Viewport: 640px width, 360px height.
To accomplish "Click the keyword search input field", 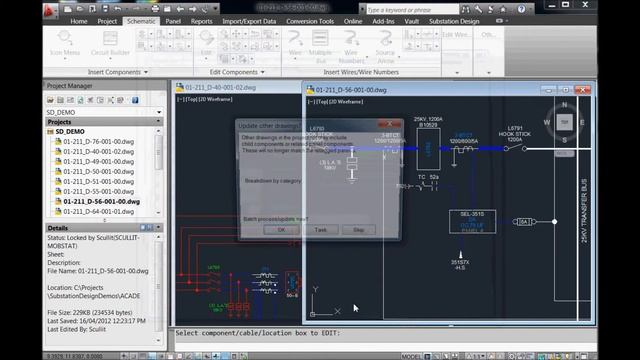I will click(412, 9).
